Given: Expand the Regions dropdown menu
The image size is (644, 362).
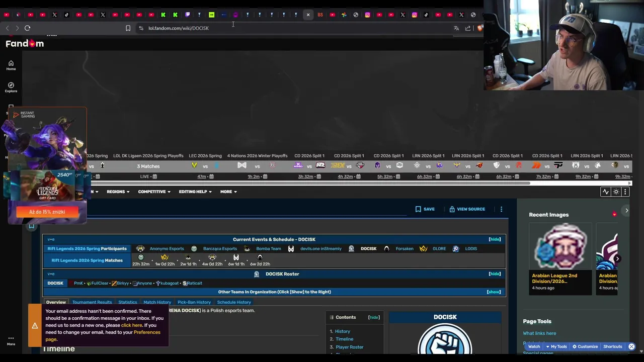Looking at the screenshot, I should tap(118, 192).
